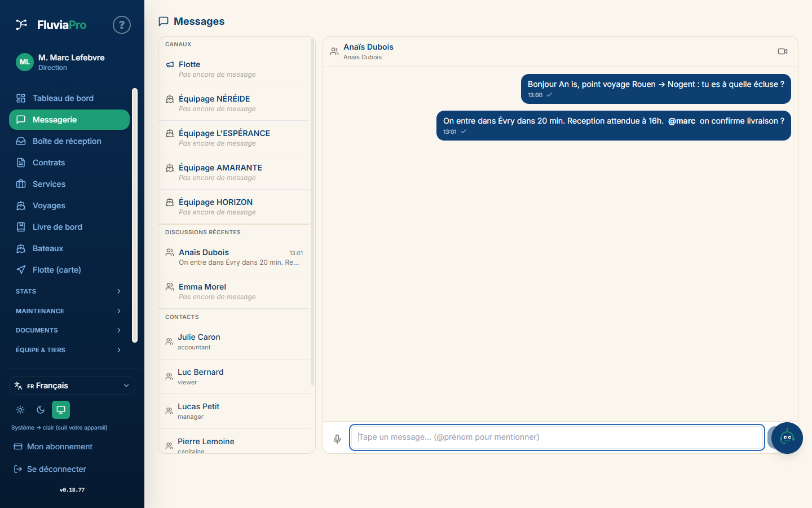Select contact Lucas Petit

[x=234, y=411]
